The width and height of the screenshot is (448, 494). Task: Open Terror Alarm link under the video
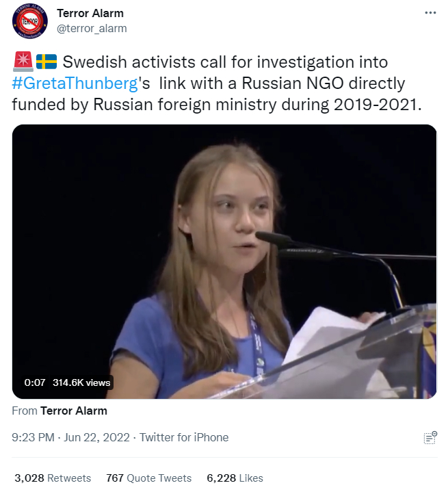74,411
